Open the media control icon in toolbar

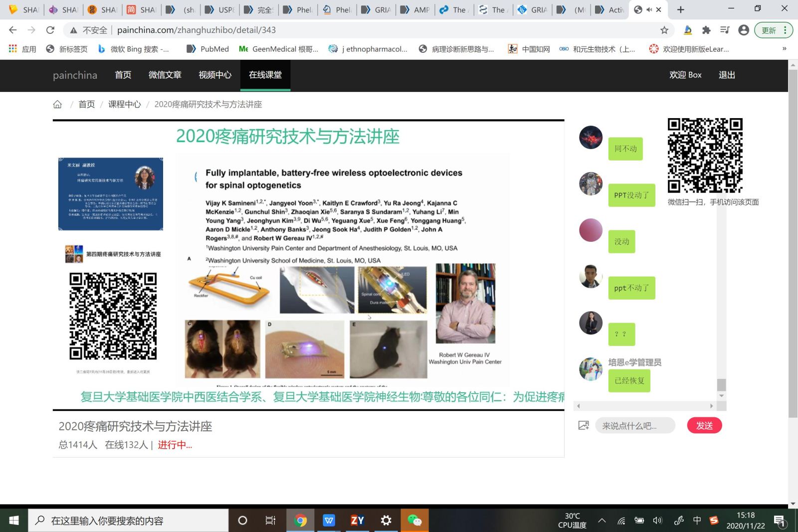pyautogui.click(x=725, y=30)
